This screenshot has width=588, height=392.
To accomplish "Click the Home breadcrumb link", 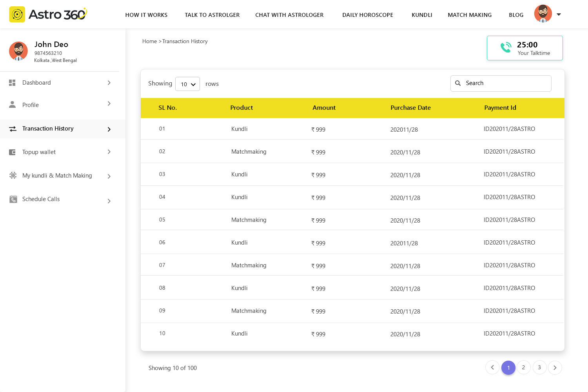I will [149, 41].
